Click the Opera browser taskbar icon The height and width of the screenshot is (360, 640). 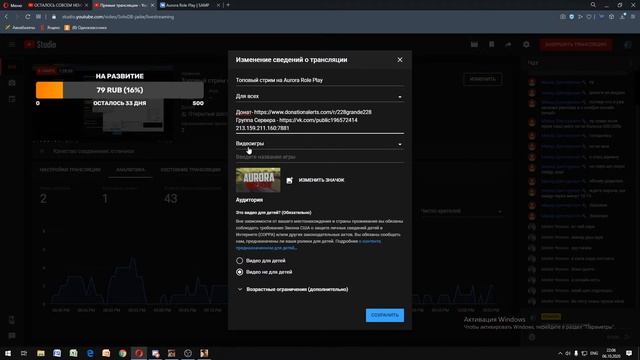pos(139,353)
